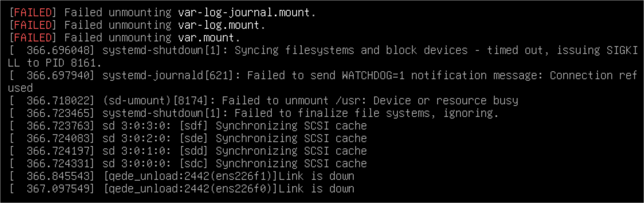The image size is (644, 203).
Task: Click the red FAILED tag beside var.mount
Action: (x=33, y=38)
